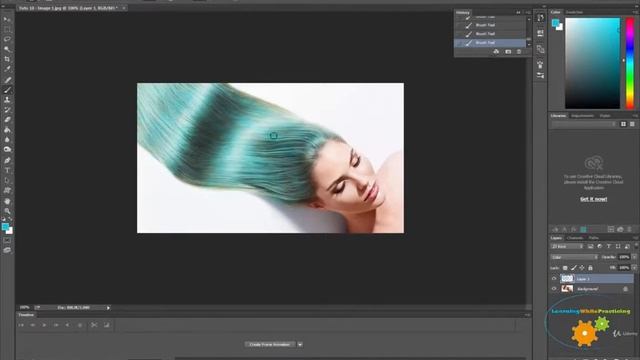
Task: Toggle lock image pixels
Action: click(x=573, y=268)
